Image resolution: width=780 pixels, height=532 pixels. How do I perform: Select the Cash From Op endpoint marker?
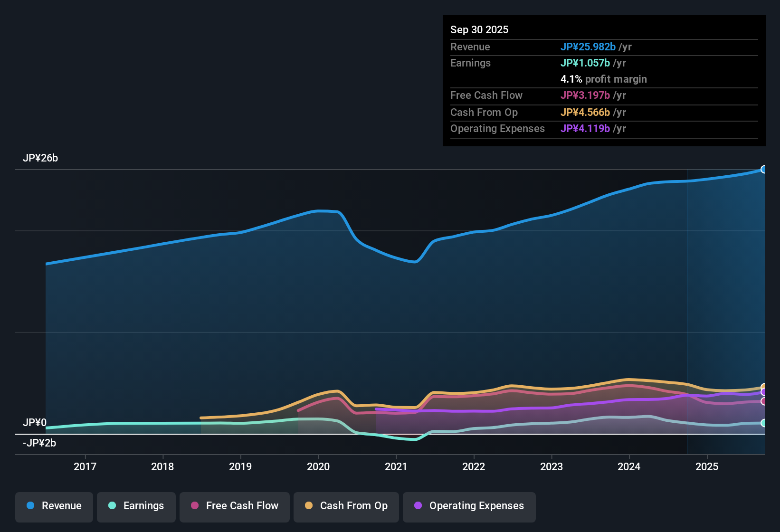(764, 387)
